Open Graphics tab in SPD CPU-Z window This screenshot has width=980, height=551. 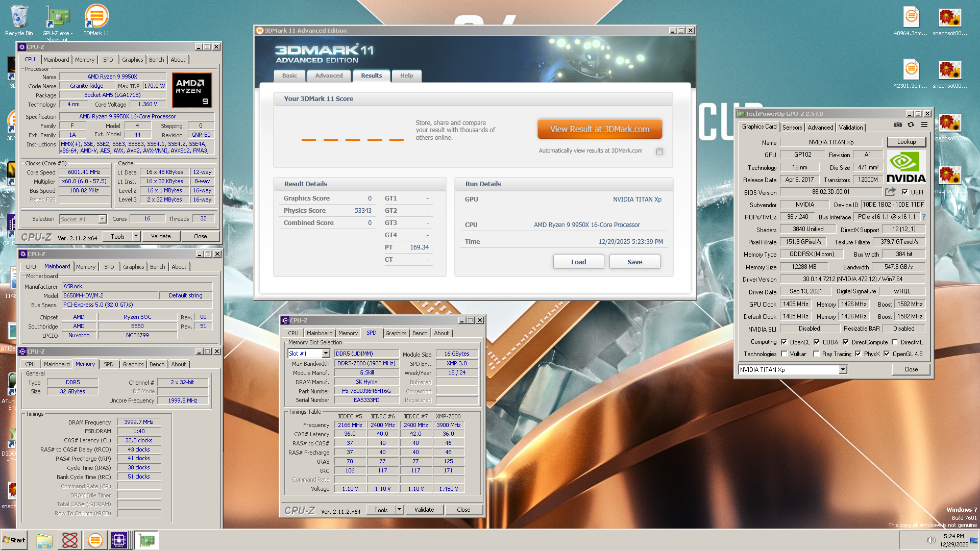point(396,333)
